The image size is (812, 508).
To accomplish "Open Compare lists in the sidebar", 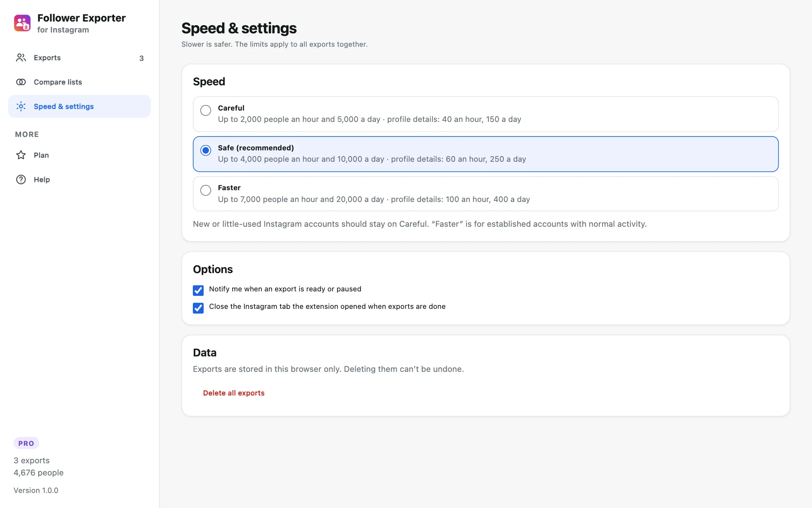I will [80, 82].
